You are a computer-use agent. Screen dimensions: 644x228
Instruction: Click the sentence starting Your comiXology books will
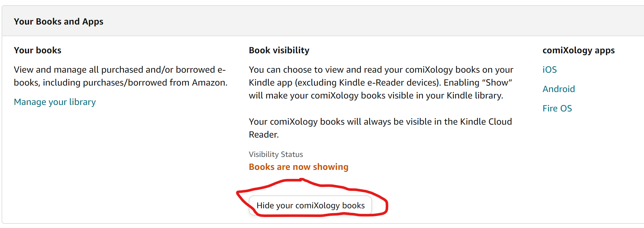point(380,128)
